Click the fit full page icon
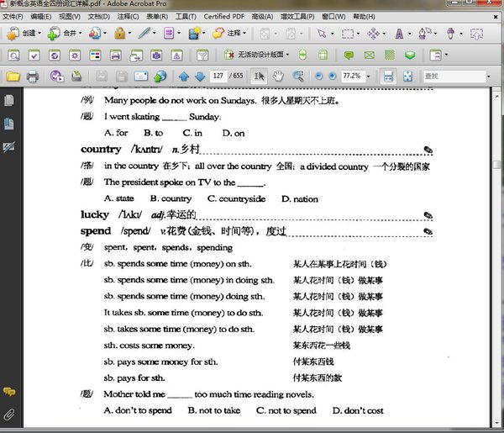504x433 pixels. (x=407, y=77)
